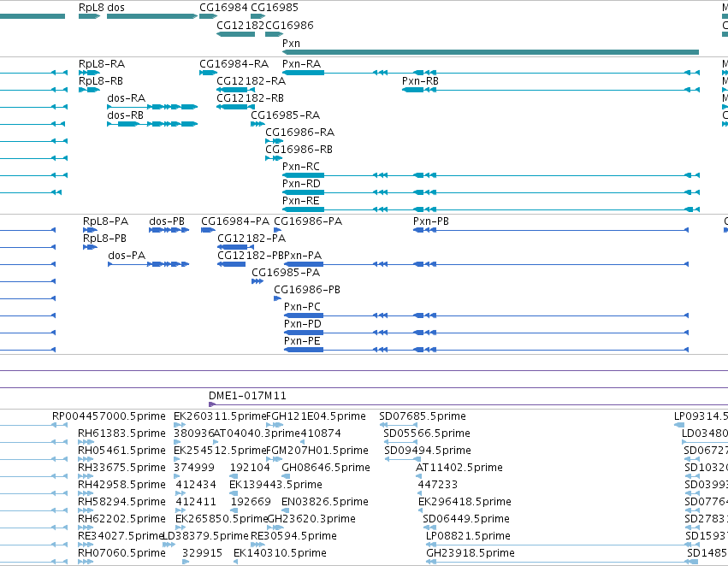728x566 pixels.
Task: Select the AT11402.5prime EST label
Action: [x=459, y=467]
